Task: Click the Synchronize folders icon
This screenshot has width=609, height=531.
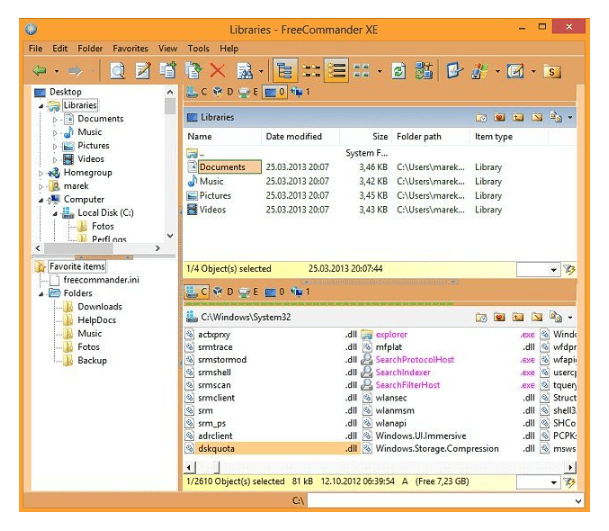Action: click(424, 70)
